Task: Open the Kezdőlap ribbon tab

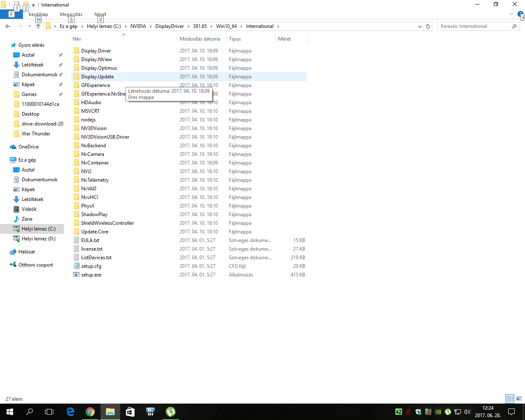Action: coord(38,14)
